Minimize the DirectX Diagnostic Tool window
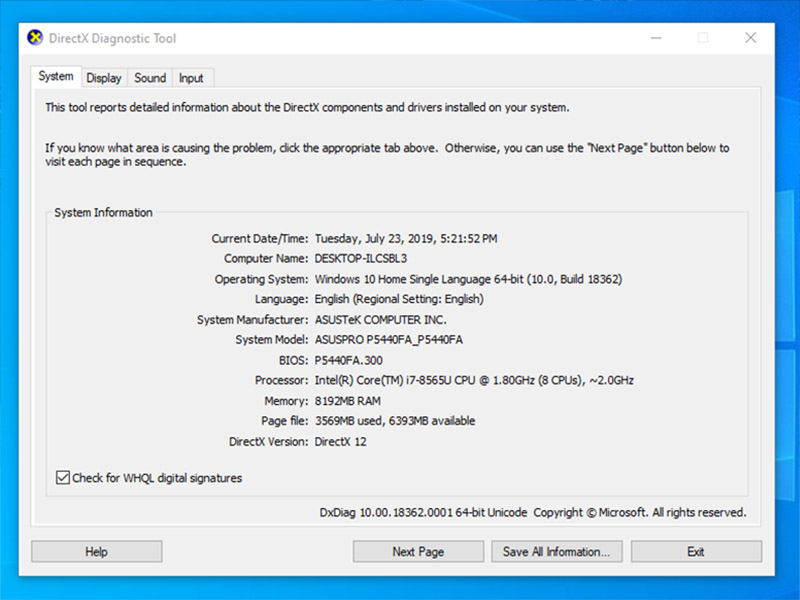800x600 pixels. [656, 38]
